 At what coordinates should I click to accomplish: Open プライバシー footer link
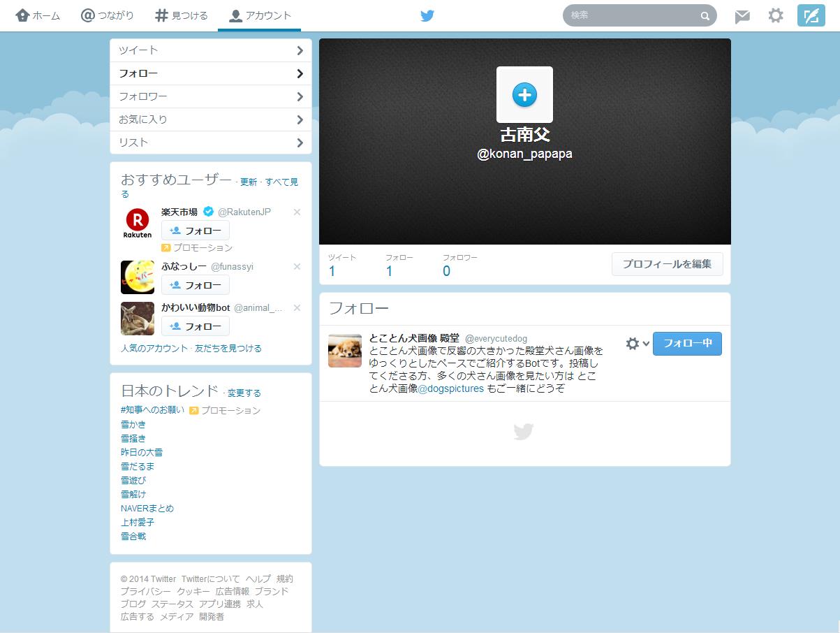click(x=146, y=592)
